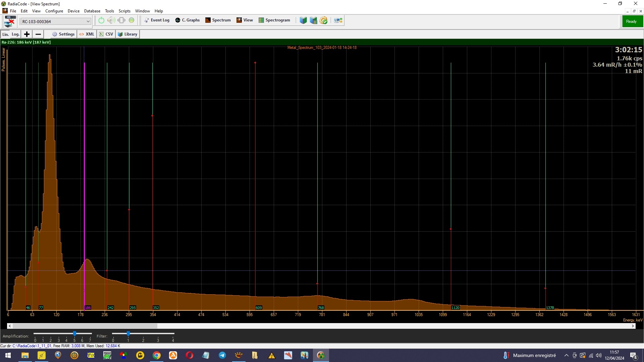Open the Event Log
644x362 pixels.
pyautogui.click(x=157, y=20)
